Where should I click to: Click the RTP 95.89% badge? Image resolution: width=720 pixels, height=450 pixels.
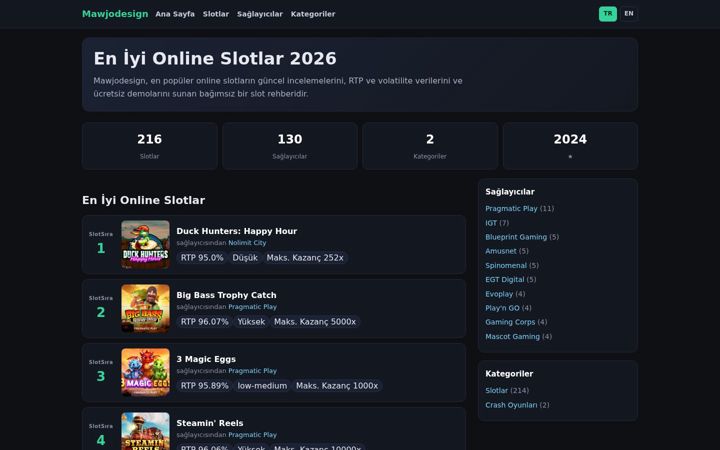(204, 386)
